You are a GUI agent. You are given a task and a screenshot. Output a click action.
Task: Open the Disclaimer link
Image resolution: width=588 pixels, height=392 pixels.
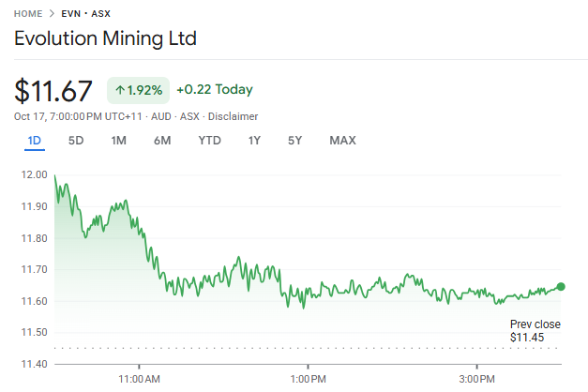(x=233, y=116)
